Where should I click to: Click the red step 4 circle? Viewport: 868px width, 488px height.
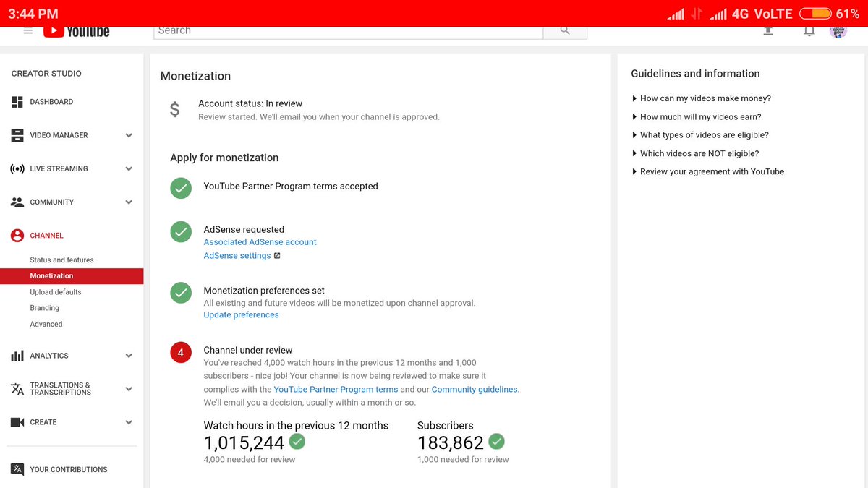[x=181, y=353]
